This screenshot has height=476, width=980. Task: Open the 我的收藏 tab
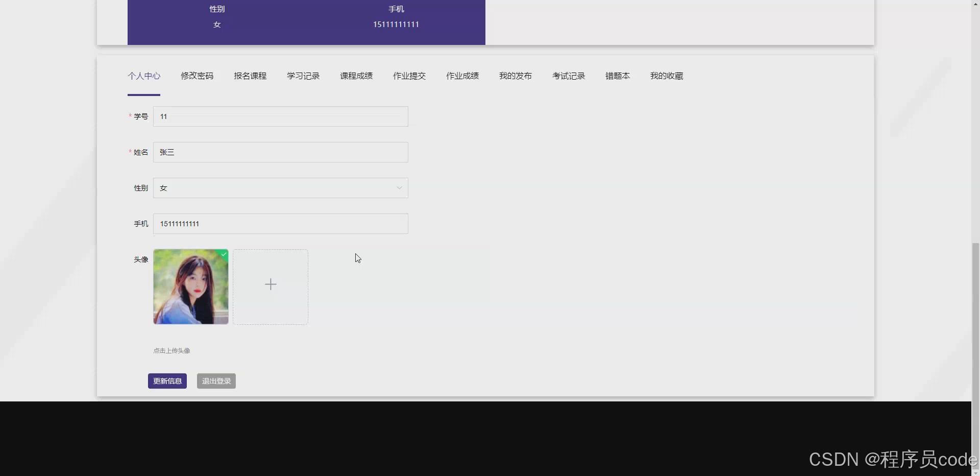(x=667, y=76)
